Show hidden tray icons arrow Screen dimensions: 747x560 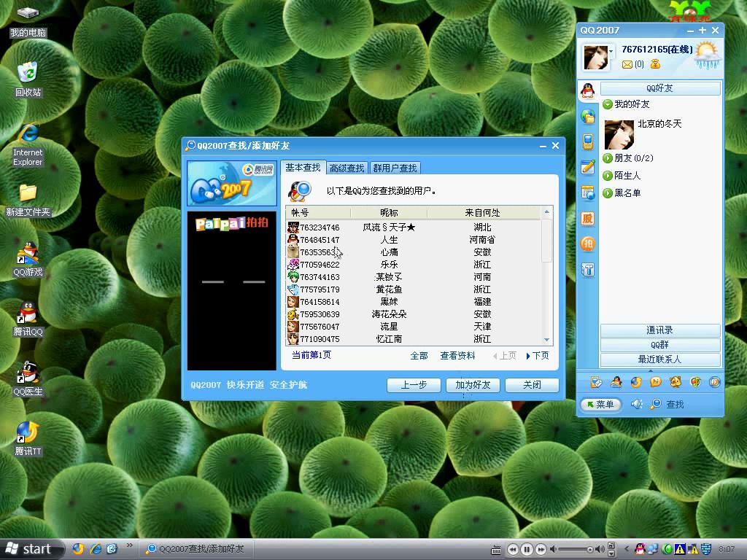tap(627, 549)
